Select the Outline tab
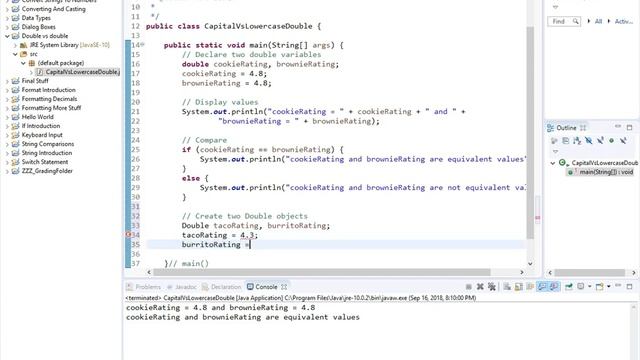 [562, 128]
